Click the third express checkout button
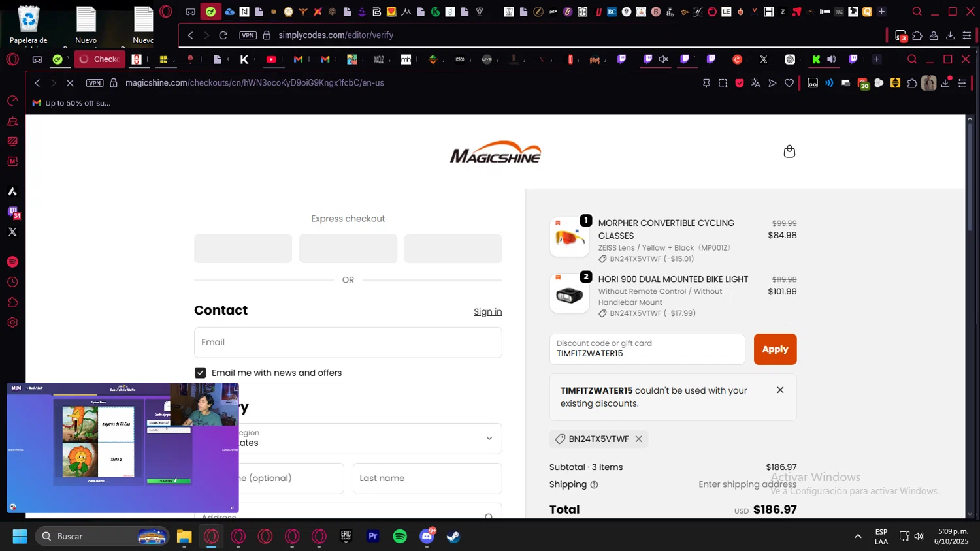Screen dimensions: 980x551 [453, 249]
